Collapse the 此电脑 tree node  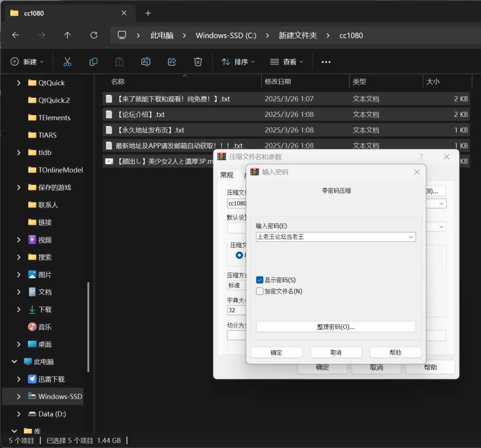click(x=14, y=362)
